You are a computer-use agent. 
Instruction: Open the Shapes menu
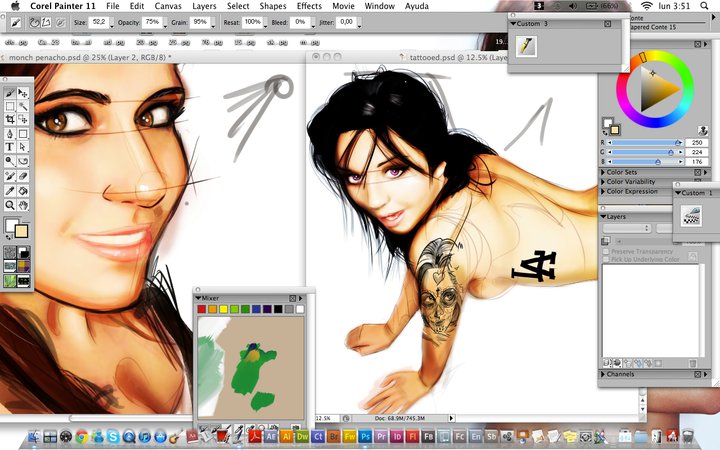(x=273, y=6)
